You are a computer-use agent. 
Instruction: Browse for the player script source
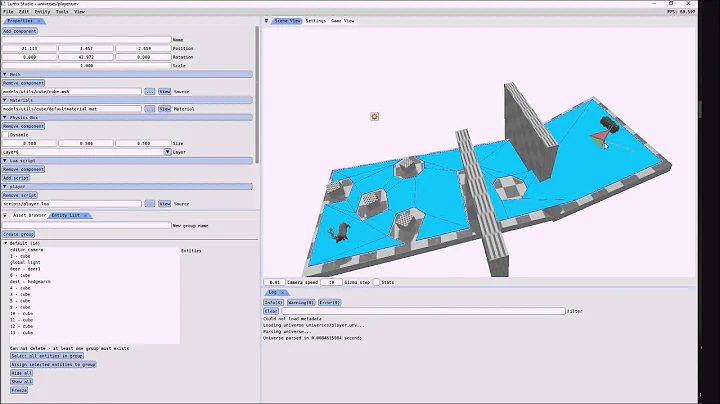[x=150, y=204]
